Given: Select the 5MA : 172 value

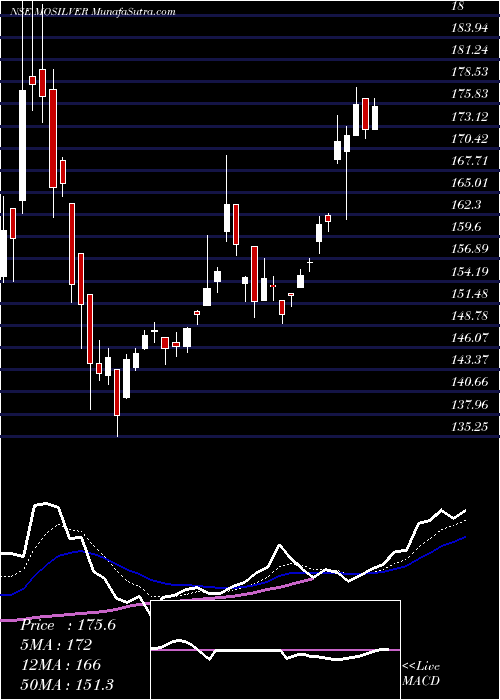Looking at the screenshot, I should pos(56,645).
